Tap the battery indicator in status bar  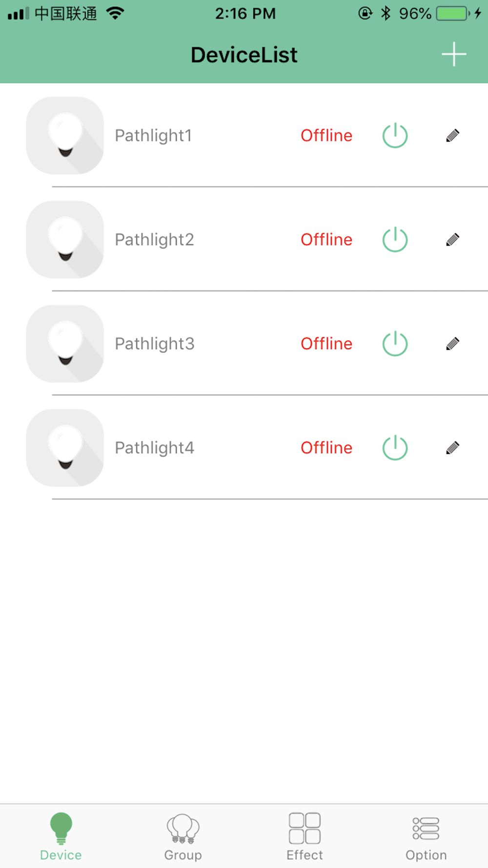click(x=452, y=13)
